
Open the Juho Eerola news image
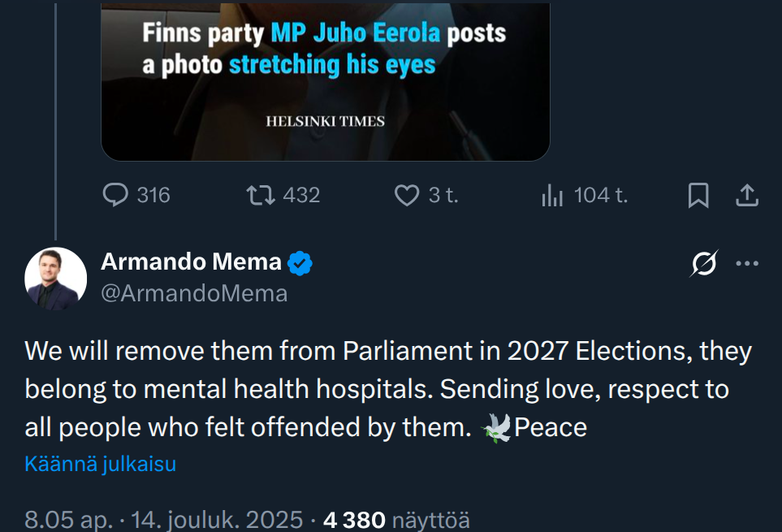pyautogui.click(x=325, y=81)
